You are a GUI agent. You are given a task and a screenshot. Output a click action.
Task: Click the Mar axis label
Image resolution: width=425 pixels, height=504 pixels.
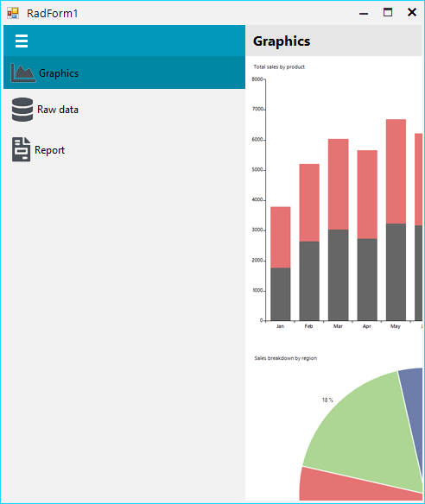pos(338,326)
